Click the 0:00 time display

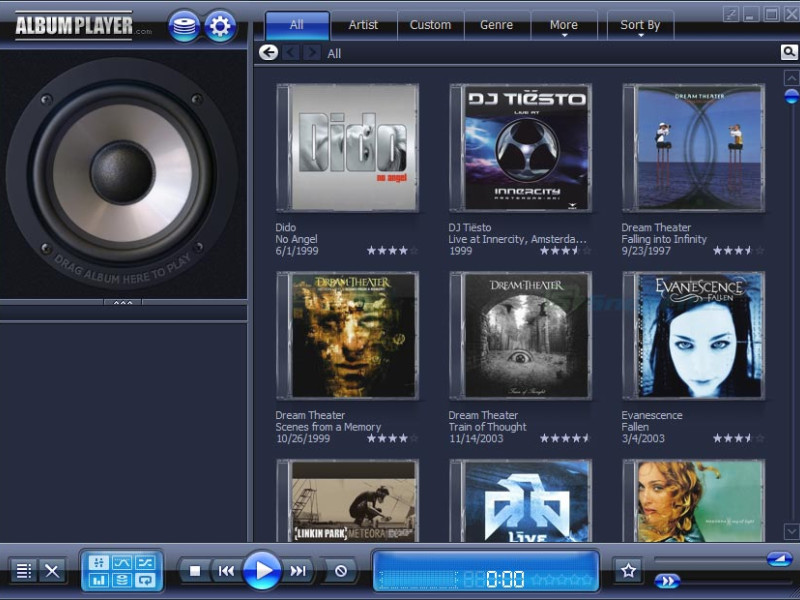[x=505, y=579]
